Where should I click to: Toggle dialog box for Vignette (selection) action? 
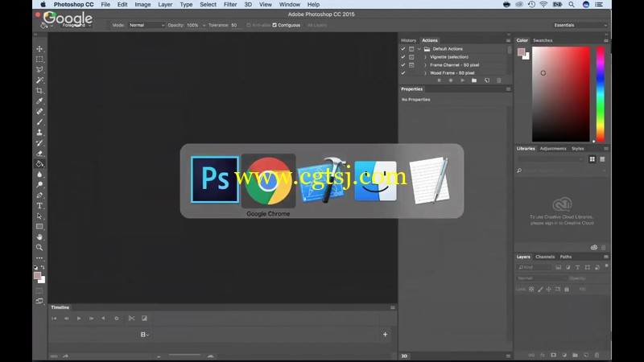coord(411,57)
